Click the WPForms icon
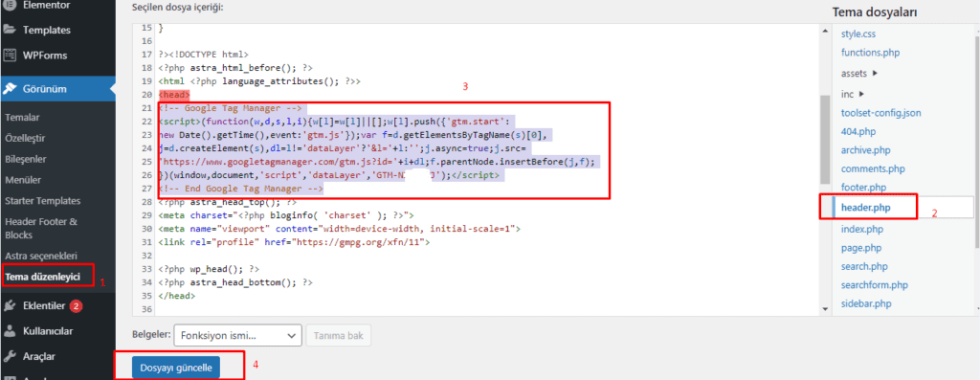This screenshot has width=980, height=380. coord(10,55)
